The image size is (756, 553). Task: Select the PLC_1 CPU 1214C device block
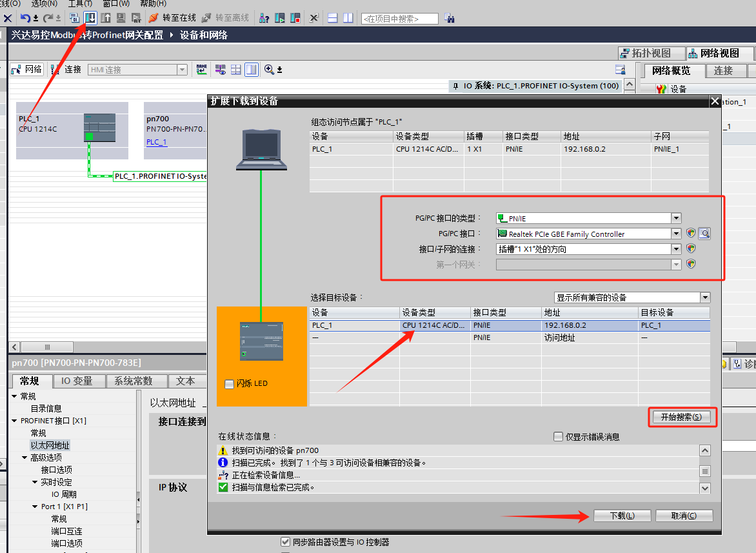coord(72,130)
